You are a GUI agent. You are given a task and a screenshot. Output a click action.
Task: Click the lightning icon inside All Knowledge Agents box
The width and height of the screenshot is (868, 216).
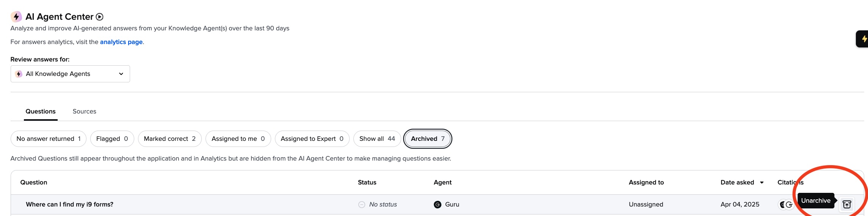[x=19, y=74]
